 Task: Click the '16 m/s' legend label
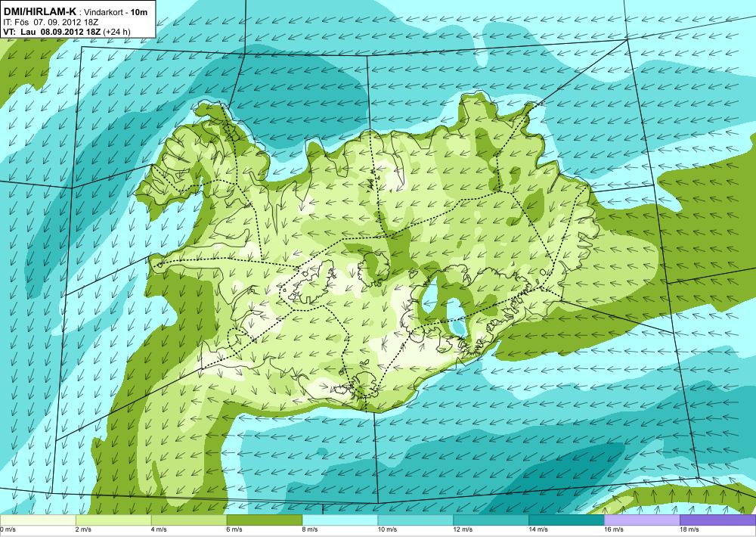click(x=615, y=529)
